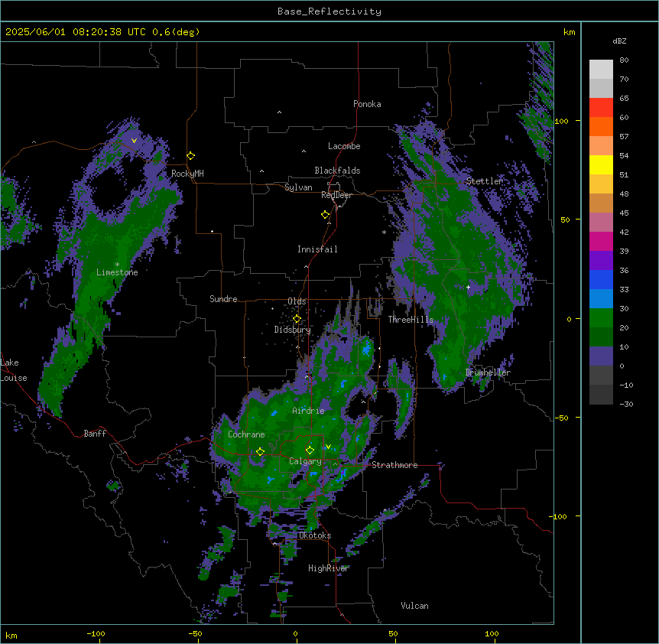Viewport: 659px width, 644px height.
Task: Click the asterisk marker above Limestone
Action: click(117, 265)
